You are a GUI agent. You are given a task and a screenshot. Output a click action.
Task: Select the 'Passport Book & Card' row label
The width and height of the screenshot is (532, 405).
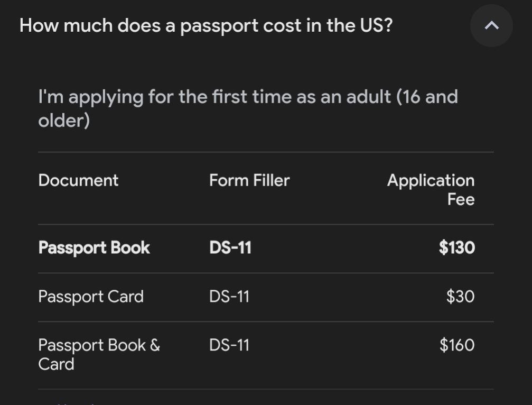(x=99, y=354)
